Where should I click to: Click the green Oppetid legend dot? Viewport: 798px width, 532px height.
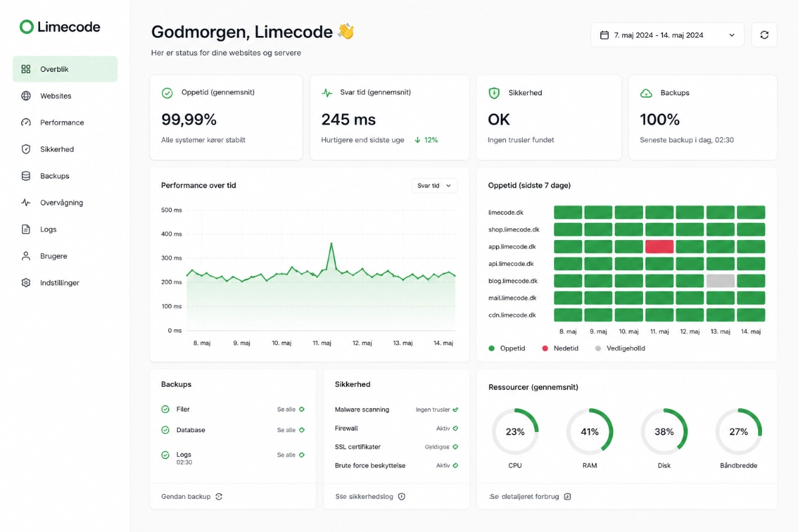click(x=491, y=348)
